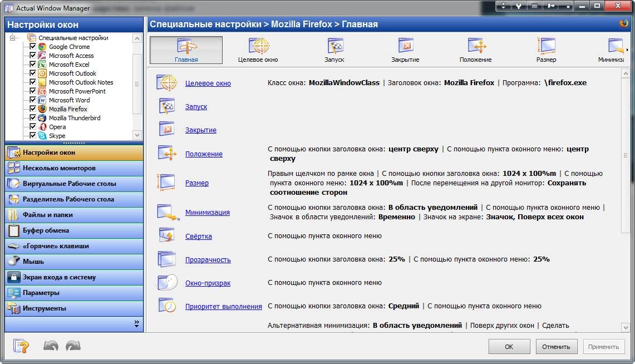Follow the Прозрачность link
This screenshot has height=364, width=635.
(x=208, y=259)
